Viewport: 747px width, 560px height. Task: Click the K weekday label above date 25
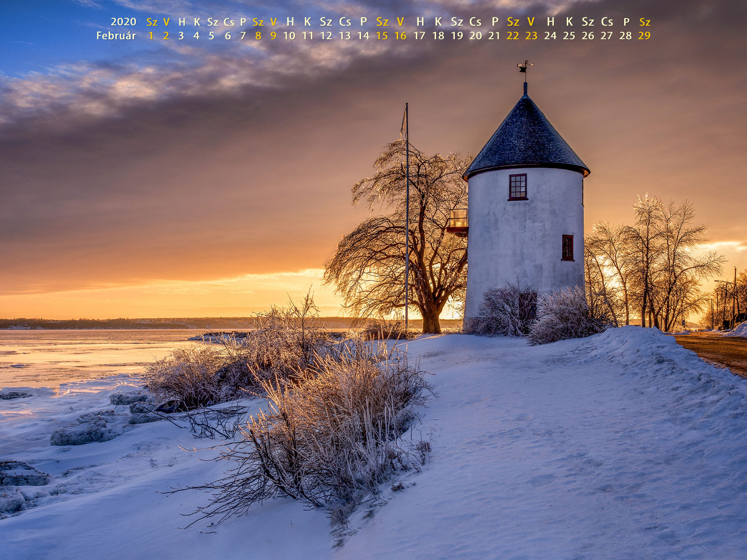(x=569, y=21)
